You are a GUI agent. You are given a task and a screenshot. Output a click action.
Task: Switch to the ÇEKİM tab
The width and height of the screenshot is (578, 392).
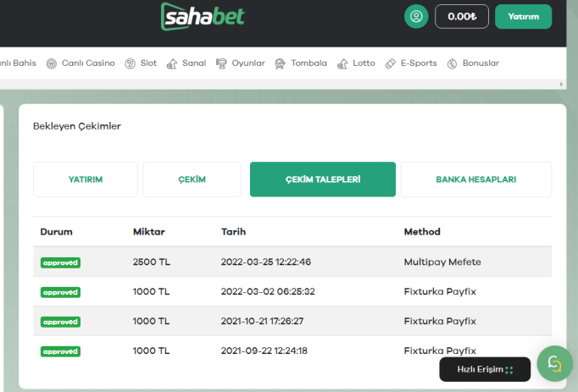tap(192, 179)
